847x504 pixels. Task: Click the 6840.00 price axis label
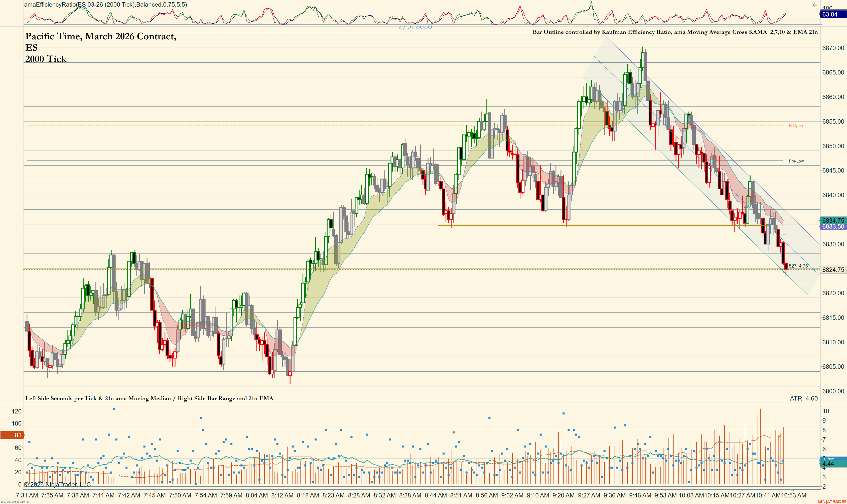pyautogui.click(x=833, y=195)
